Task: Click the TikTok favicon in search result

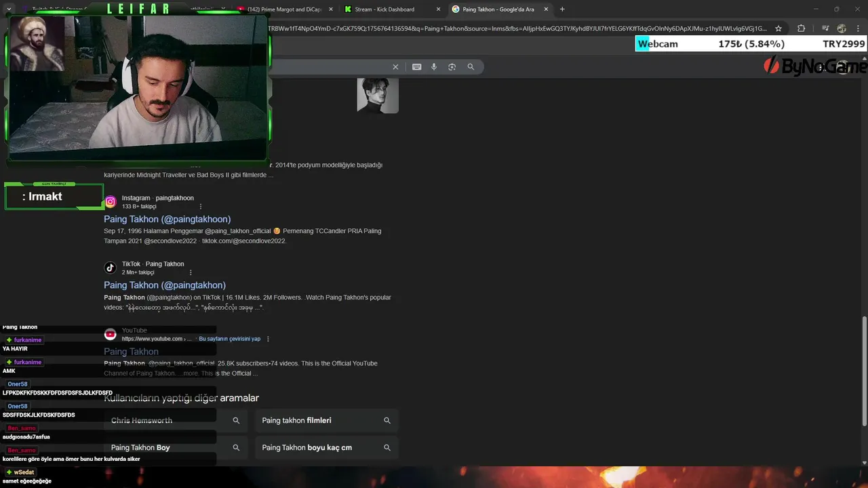Action: coord(111,268)
